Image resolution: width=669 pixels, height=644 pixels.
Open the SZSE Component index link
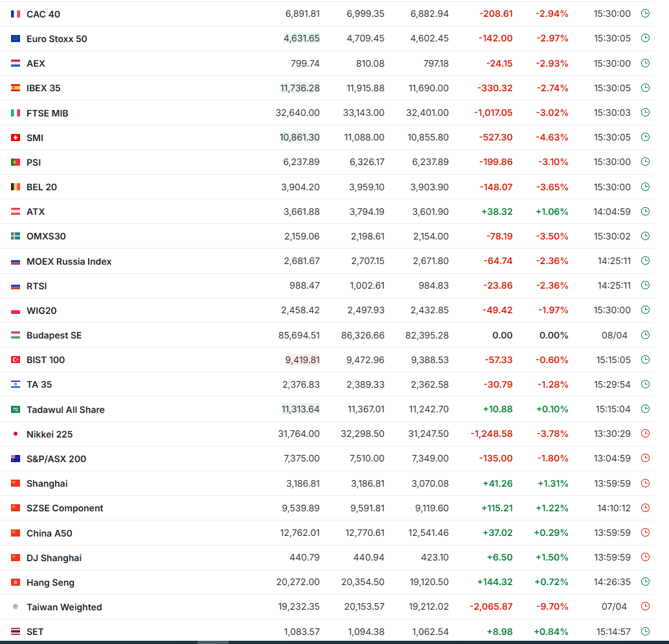click(65, 508)
